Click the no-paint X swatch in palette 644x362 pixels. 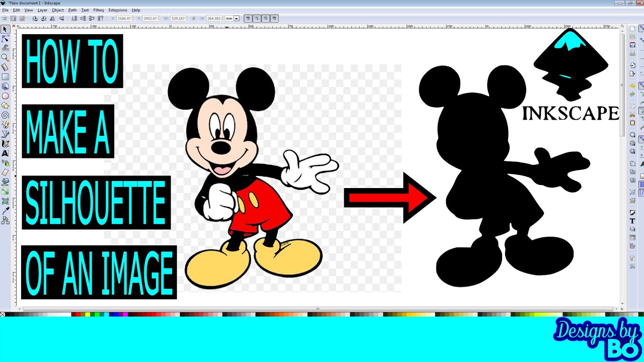point(3,314)
